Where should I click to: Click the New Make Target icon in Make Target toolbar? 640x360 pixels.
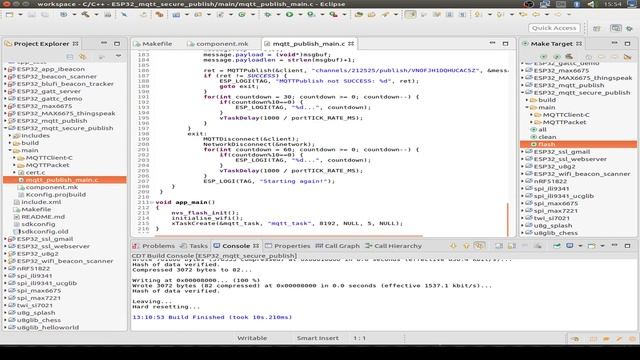(x=544, y=56)
